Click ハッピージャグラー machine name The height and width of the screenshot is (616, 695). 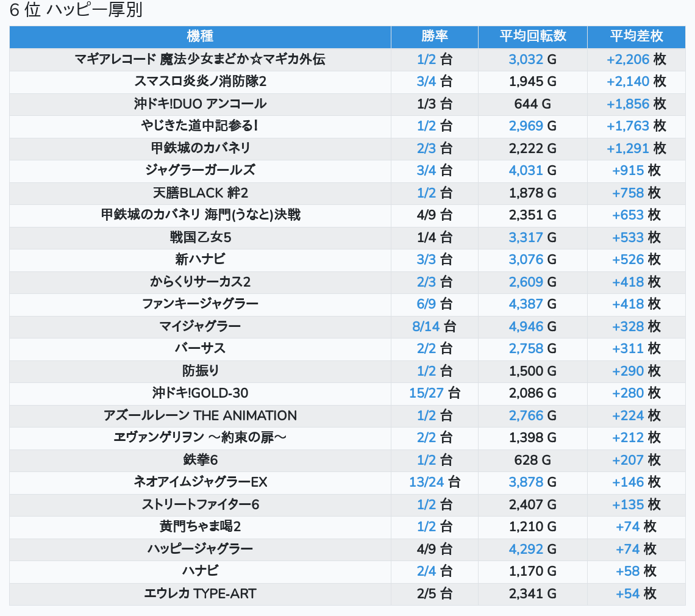pos(200,549)
